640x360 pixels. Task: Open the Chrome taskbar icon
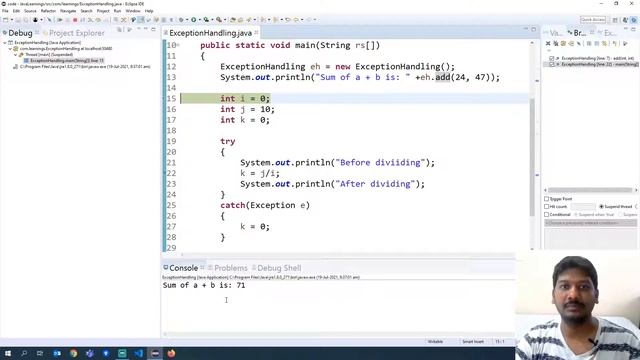click(73, 353)
